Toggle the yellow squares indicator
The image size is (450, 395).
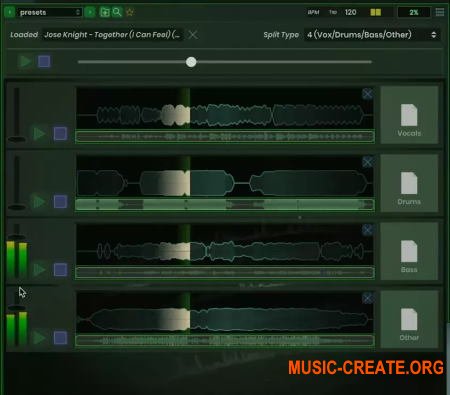pos(376,12)
